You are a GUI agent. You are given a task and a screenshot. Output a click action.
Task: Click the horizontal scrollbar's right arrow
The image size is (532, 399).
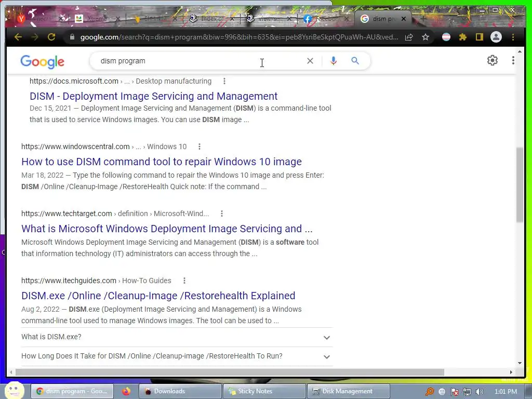click(511, 372)
